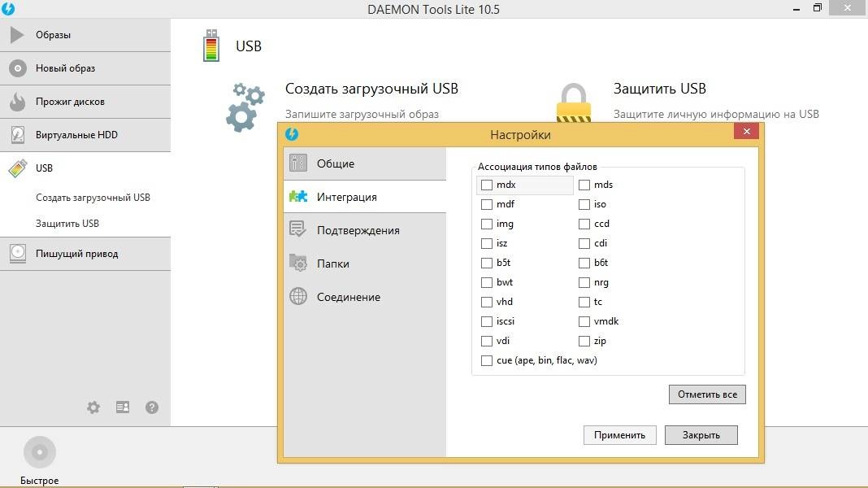Restore down the main DAEMON Tools window
The height and width of the screenshot is (488, 868).
pyautogui.click(x=817, y=8)
